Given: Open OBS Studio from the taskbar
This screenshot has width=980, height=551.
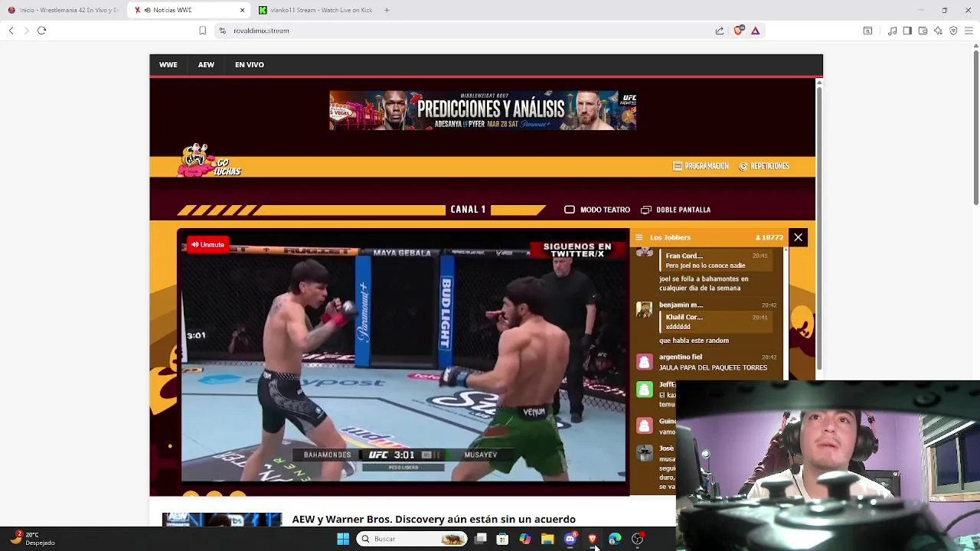Looking at the screenshot, I should tap(637, 539).
